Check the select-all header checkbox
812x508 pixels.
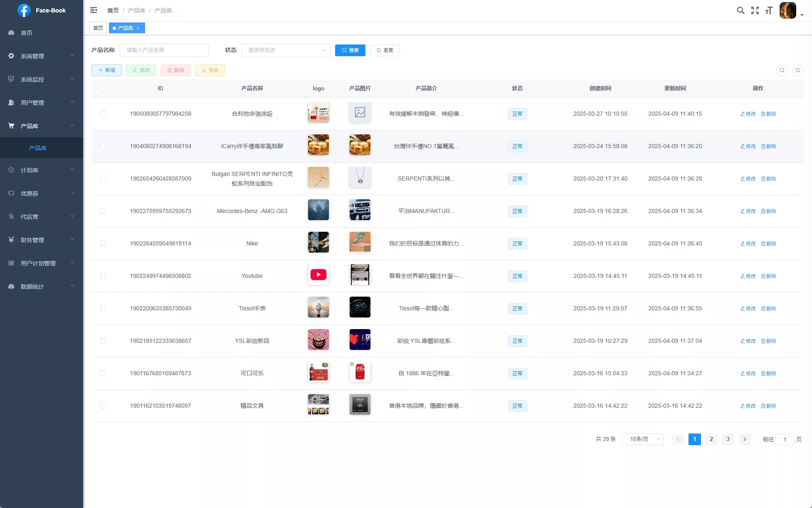coord(103,88)
